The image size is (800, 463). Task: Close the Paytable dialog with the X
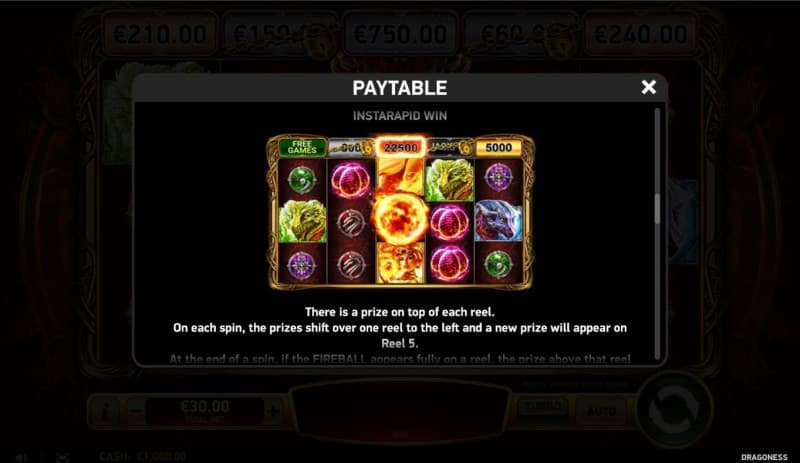tap(648, 87)
